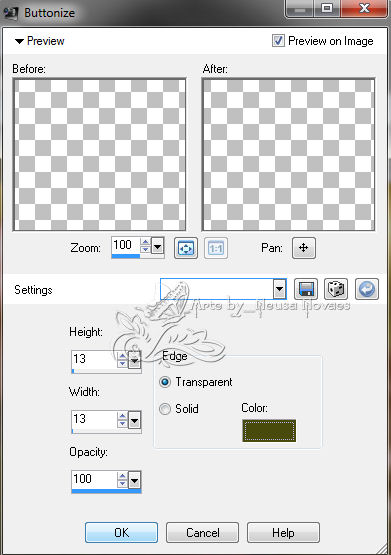Select the Transparent edge radio button

pos(165,382)
